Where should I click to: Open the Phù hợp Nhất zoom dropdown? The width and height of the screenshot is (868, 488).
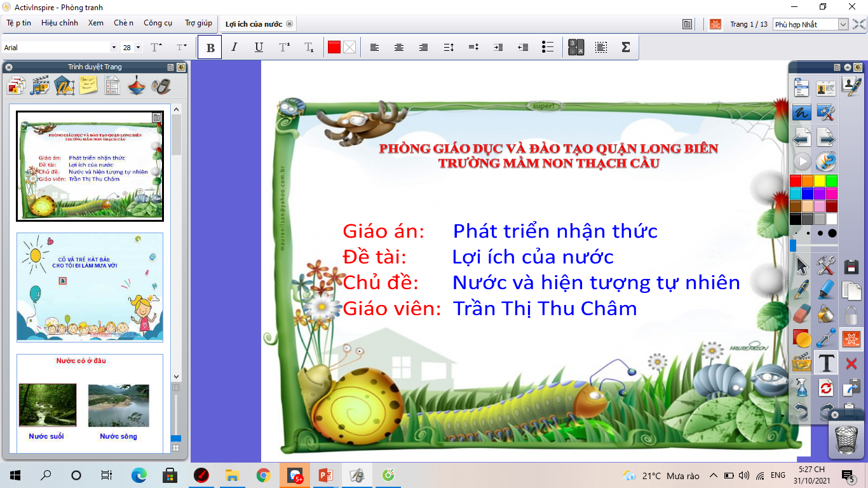(x=843, y=25)
